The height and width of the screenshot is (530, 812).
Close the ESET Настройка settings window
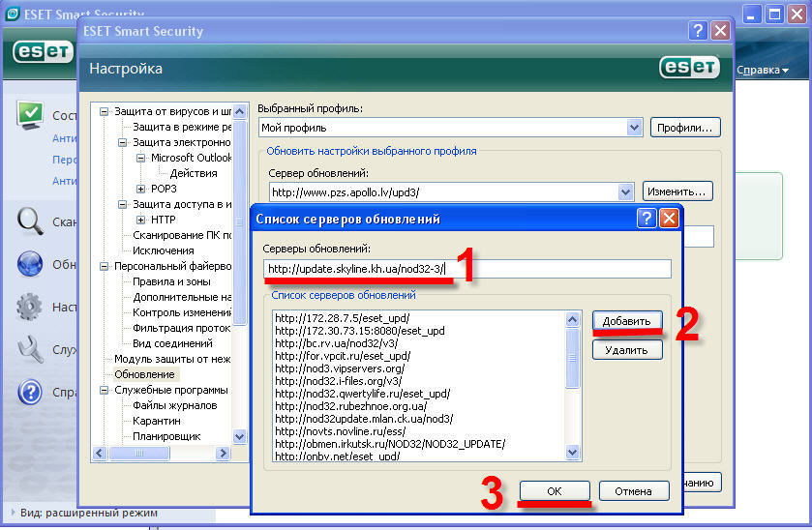tap(720, 31)
